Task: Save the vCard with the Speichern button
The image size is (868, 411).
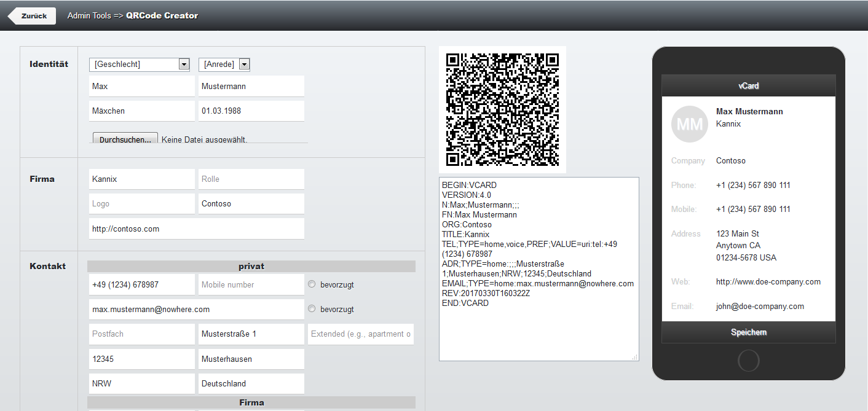Action: (x=749, y=332)
